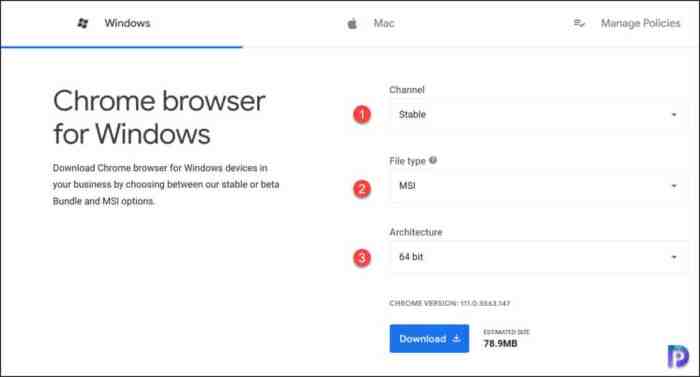The height and width of the screenshot is (377, 700).
Task: Switch to the Windows tab
Action: click(121, 24)
